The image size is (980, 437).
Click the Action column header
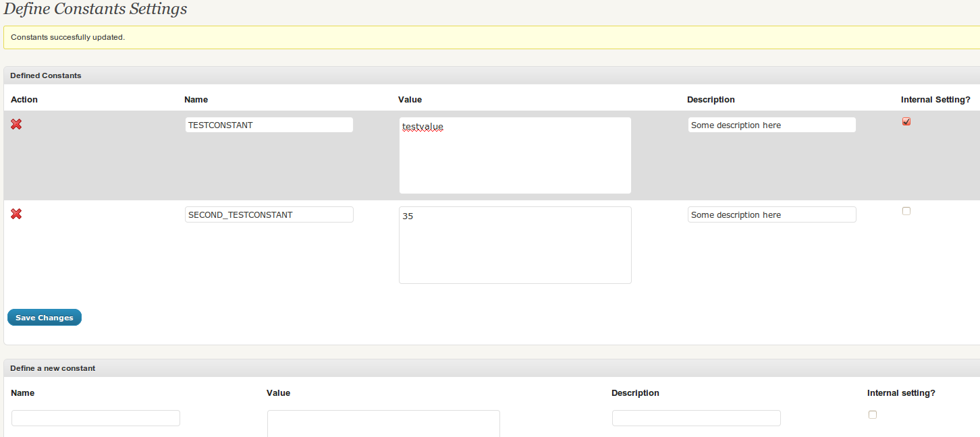coord(24,99)
